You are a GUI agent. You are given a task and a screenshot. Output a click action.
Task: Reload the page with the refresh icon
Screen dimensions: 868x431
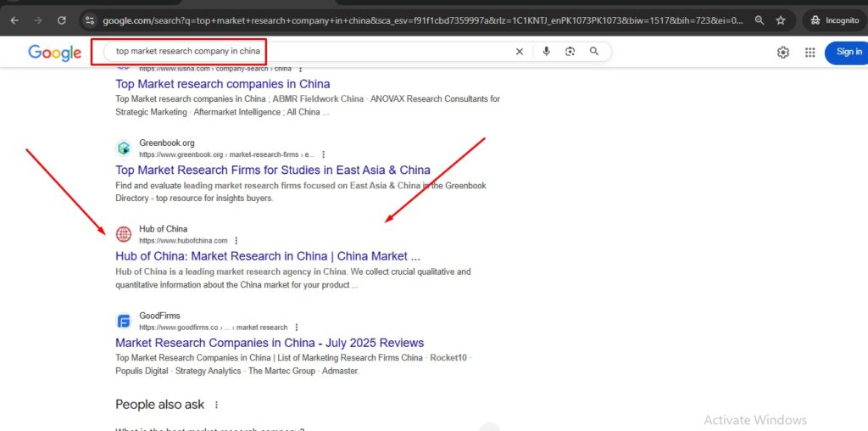pos(62,20)
